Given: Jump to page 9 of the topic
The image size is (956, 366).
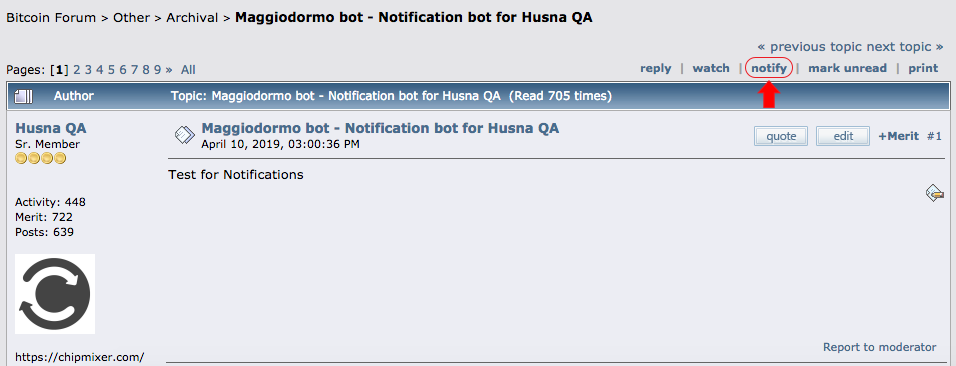Looking at the screenshot, I should click(157, 70).
